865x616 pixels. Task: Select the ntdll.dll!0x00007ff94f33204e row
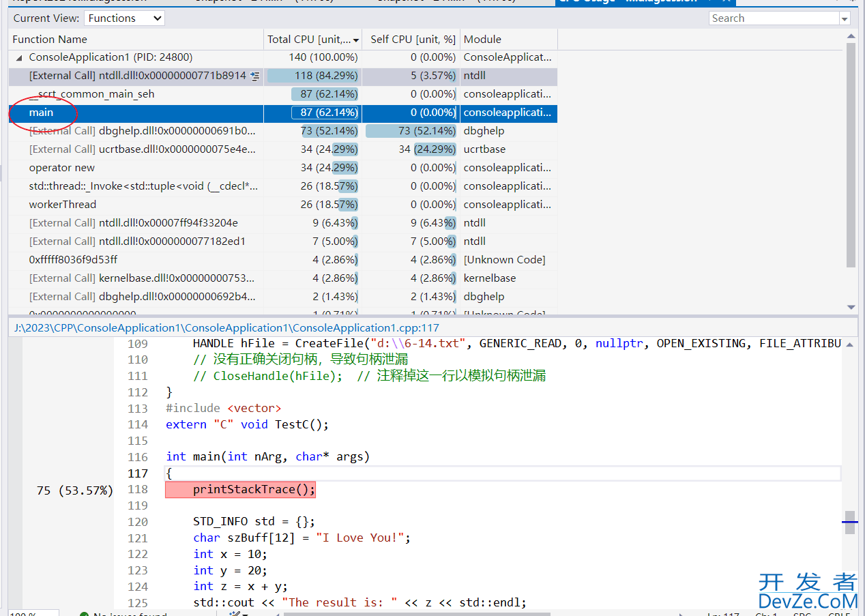pos(283,223)
